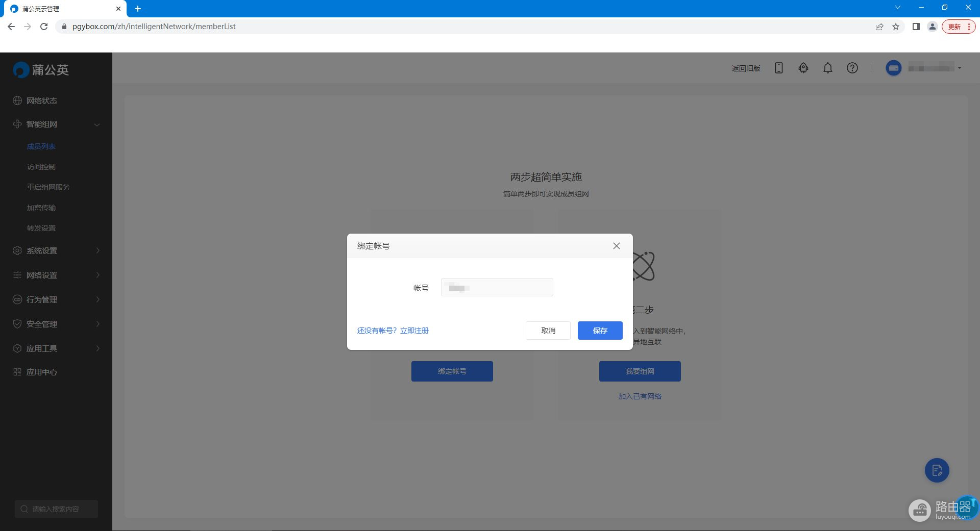Expand the 网络设置 chevron
This screenshot has height=531, width=980.
(97, 275)
